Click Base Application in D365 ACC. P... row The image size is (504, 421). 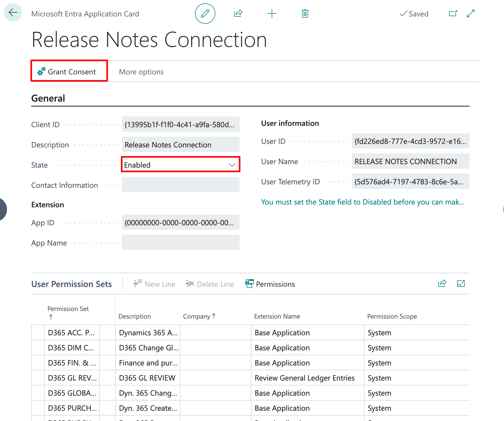pyautogui.click(x=308, y=333)
